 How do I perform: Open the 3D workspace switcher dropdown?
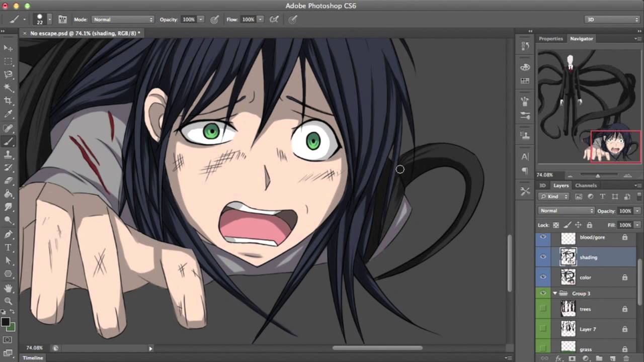tap(611, 20)
